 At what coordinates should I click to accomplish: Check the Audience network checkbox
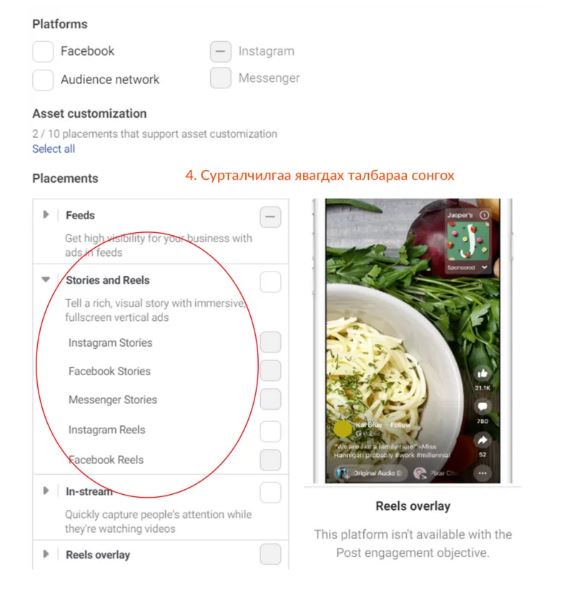pos(43,80)
